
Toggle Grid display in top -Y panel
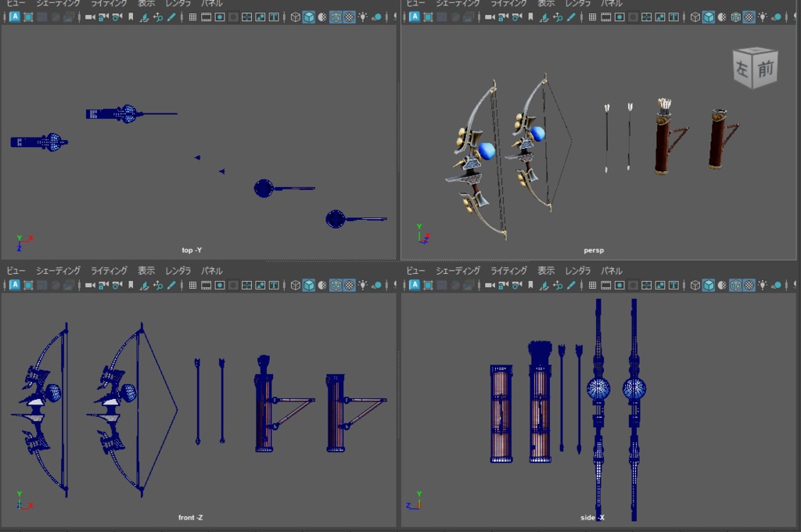point(192,17)
